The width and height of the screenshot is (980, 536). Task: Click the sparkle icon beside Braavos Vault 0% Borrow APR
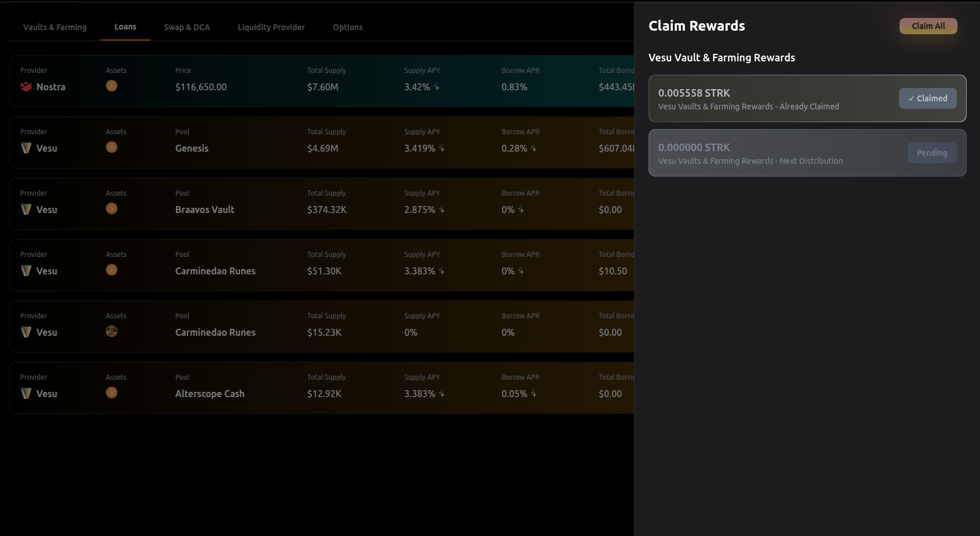[521, 210]
